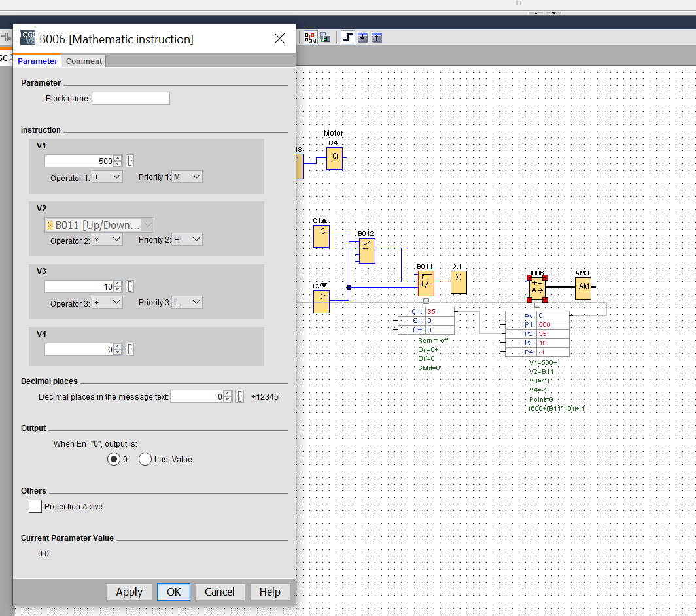Viewport: 696px width, 616px height.
Task: Click the Apply button
Action: coord(129,592)
